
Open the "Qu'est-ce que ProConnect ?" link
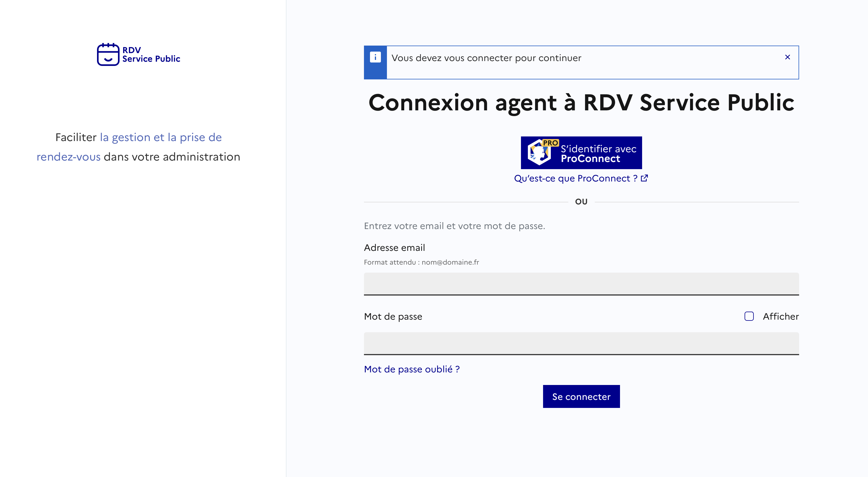(x=575, y=178)
